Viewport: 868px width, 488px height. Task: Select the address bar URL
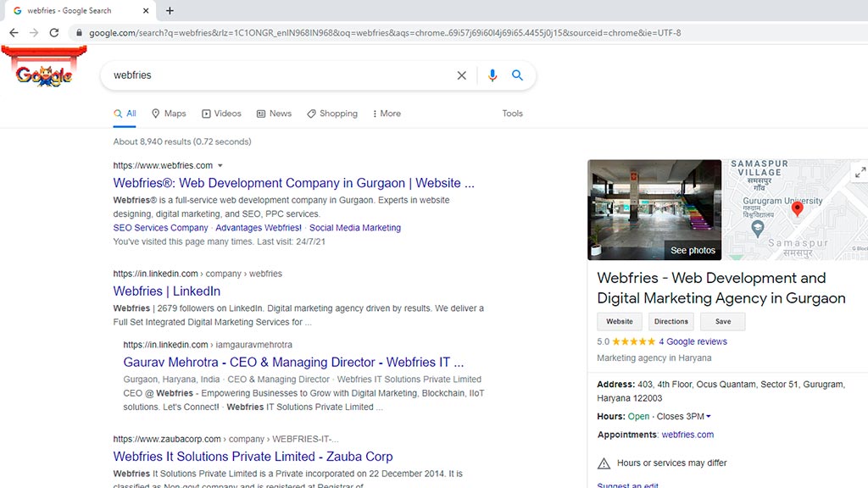tap(385, 33)
